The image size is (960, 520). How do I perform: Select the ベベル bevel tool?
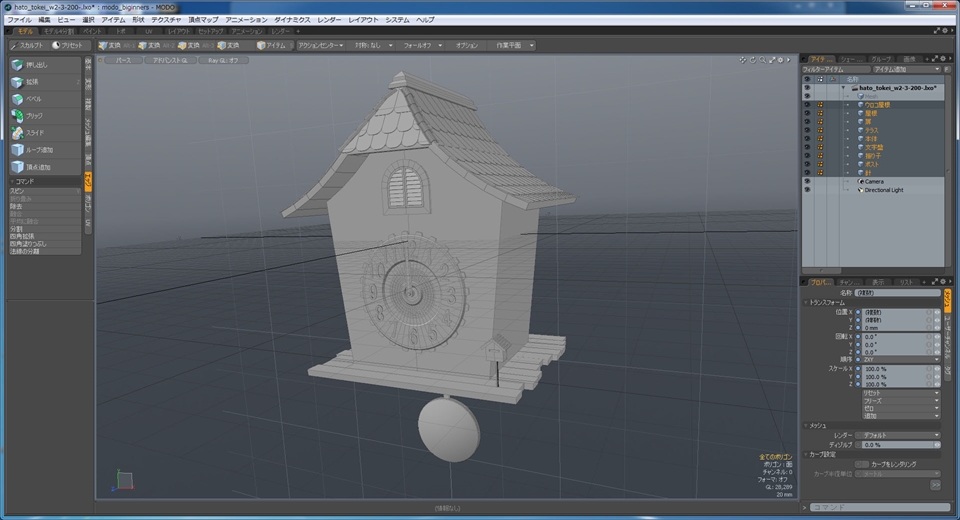[x=45, y=99]
